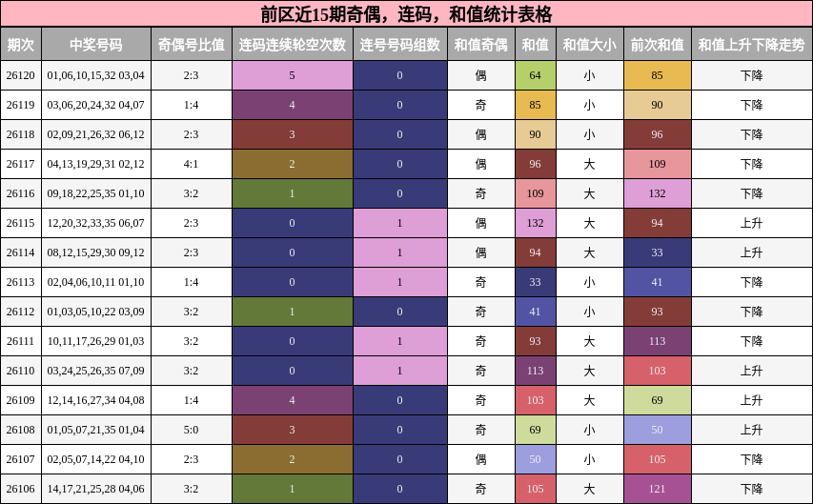Click the 中奖号码 column header
This screenshot has width=813, height=504.
click(x=96, y=45)
